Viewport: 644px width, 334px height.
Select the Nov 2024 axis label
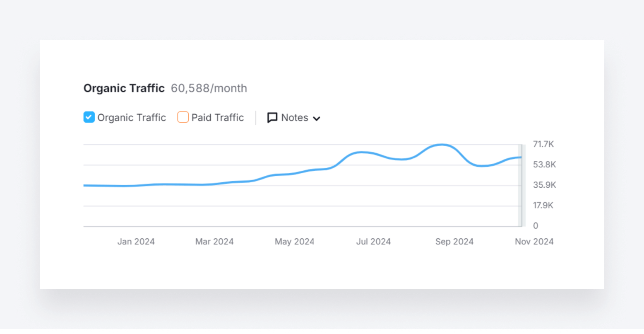[534, 242]
